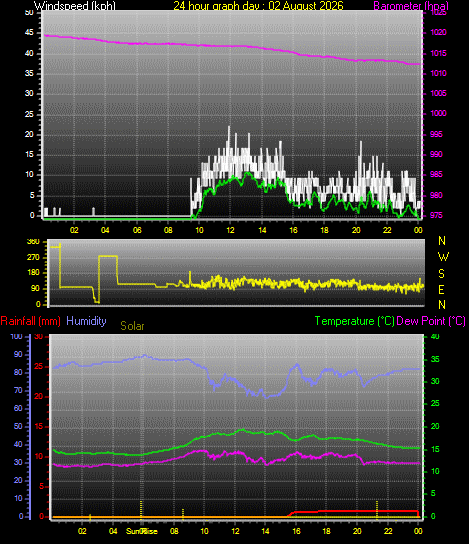Image resolution: width=469 pixels, height=544 pixels.
Task: Click the E compass letter beside wind direction
Action: click(x=441, y=289)
